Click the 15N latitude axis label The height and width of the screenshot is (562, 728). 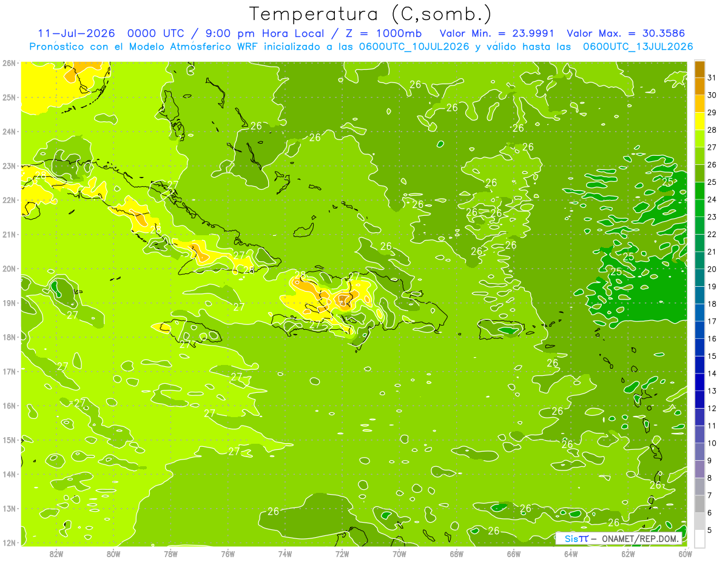click(8, 440)
